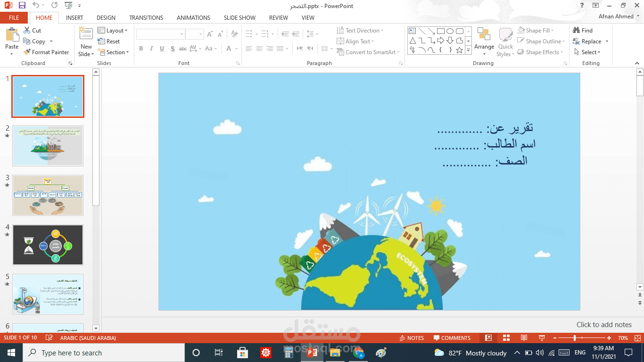Open the font size combo box

(194, 34)
